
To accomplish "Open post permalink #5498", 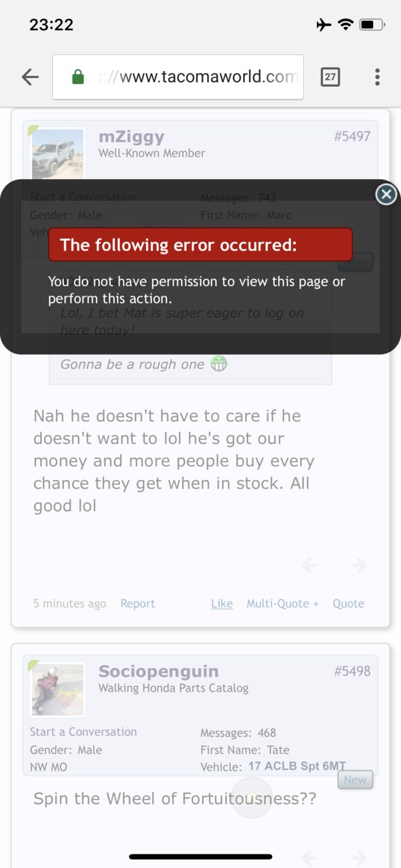I will pos(352,671).
